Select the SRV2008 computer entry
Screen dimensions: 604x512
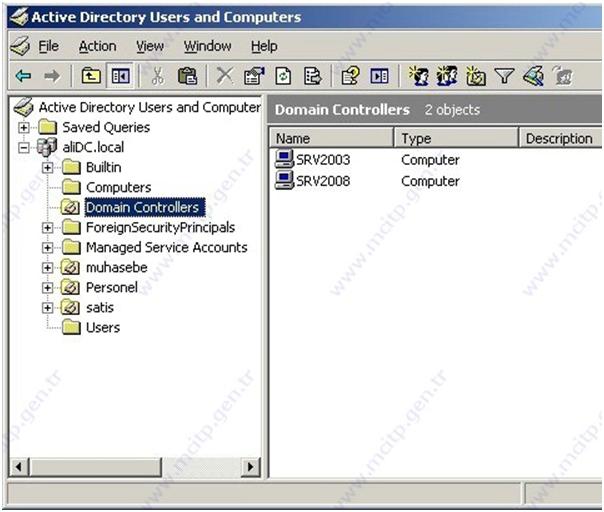point(323,181)
